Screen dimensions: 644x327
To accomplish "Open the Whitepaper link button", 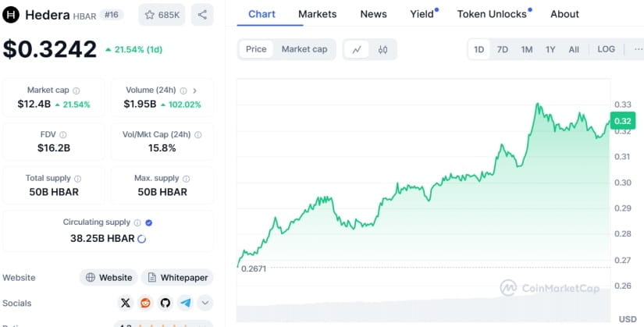I will pos(177,278).
